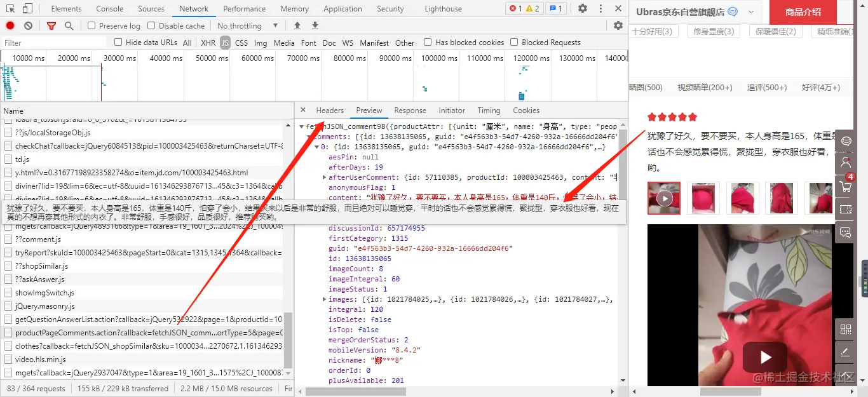Clear the network log
The width and height of the screenshot is (868, 397).
[28, 25]
